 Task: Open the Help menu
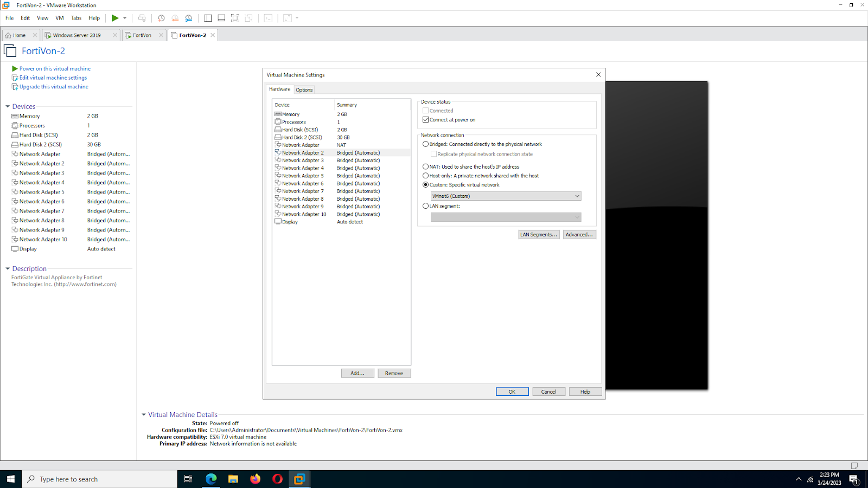94,18
